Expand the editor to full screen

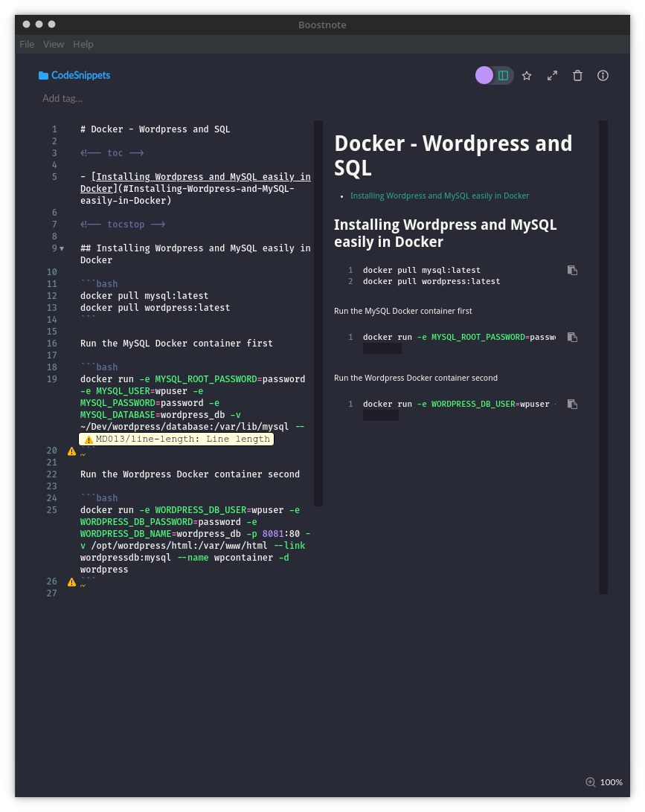click(552, 76)
